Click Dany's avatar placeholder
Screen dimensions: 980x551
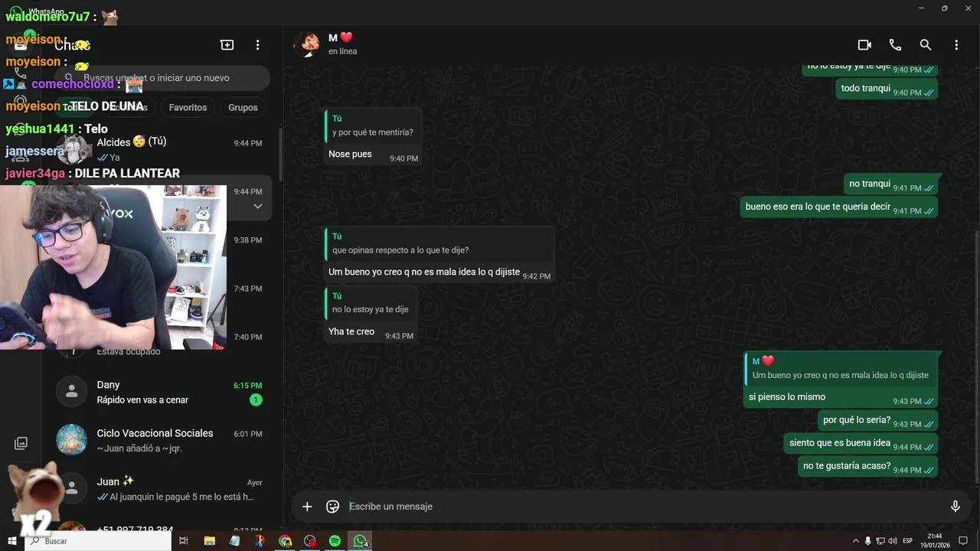(71, 392)
